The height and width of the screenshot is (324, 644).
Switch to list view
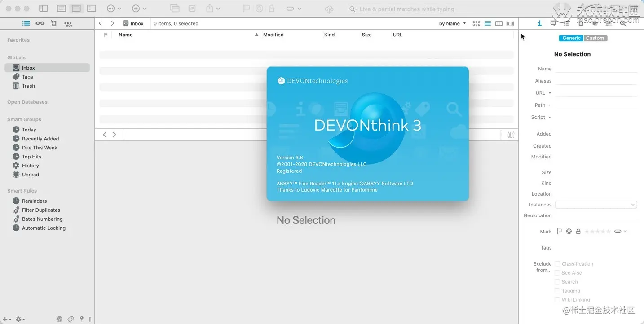(x=488, y=23)
